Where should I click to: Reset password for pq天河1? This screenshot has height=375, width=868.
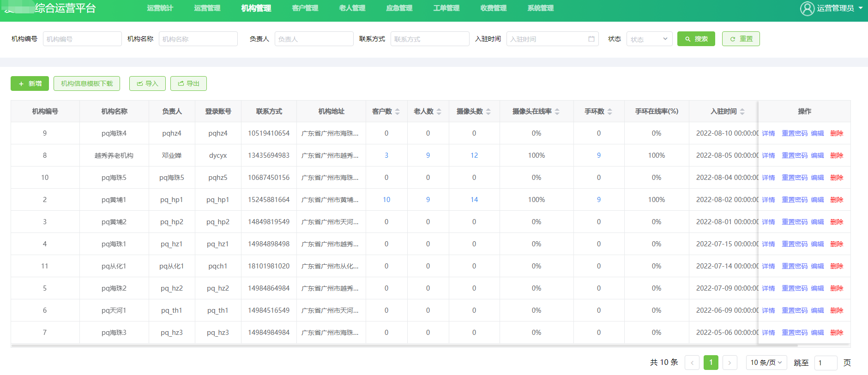[795, 310]
